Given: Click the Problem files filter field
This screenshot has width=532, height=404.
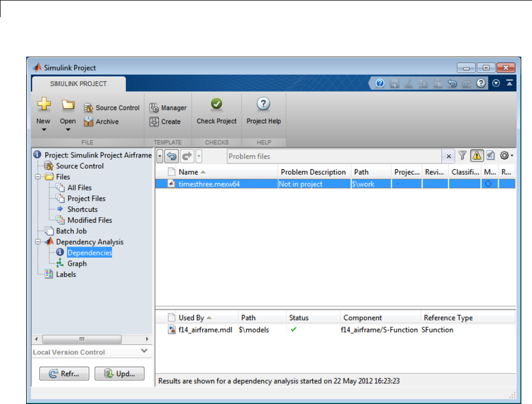Looking at the screenshot, I should click(334, 156).
